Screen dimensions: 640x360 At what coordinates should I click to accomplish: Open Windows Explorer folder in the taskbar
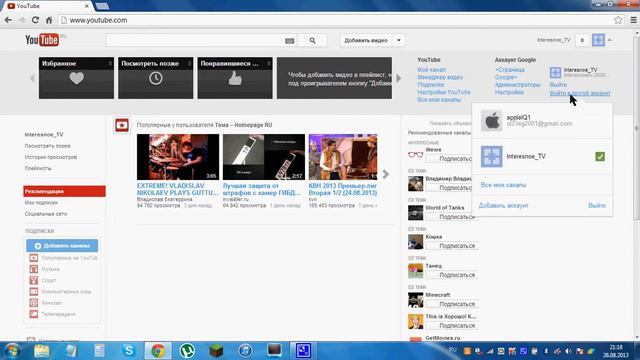[x=42, y=351]
